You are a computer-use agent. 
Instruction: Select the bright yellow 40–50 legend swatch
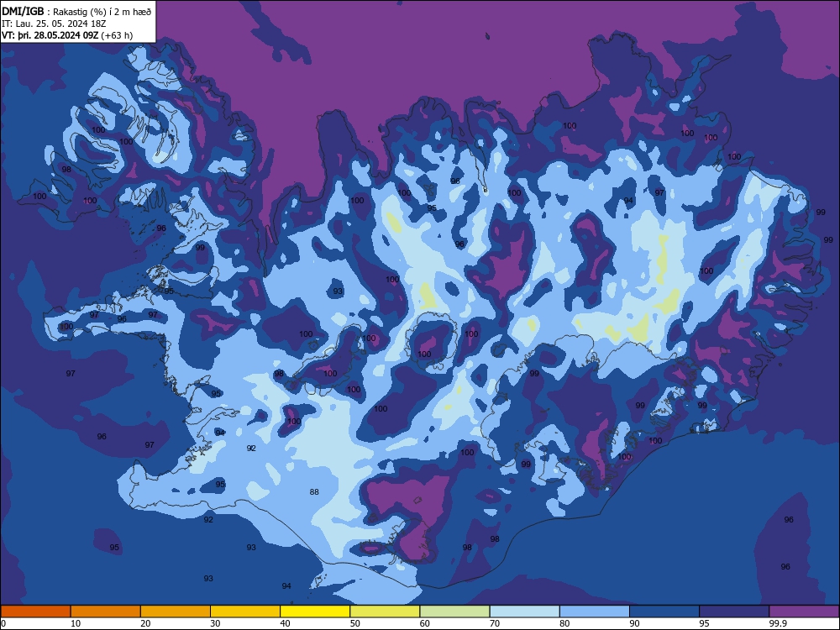pos(315,612)
